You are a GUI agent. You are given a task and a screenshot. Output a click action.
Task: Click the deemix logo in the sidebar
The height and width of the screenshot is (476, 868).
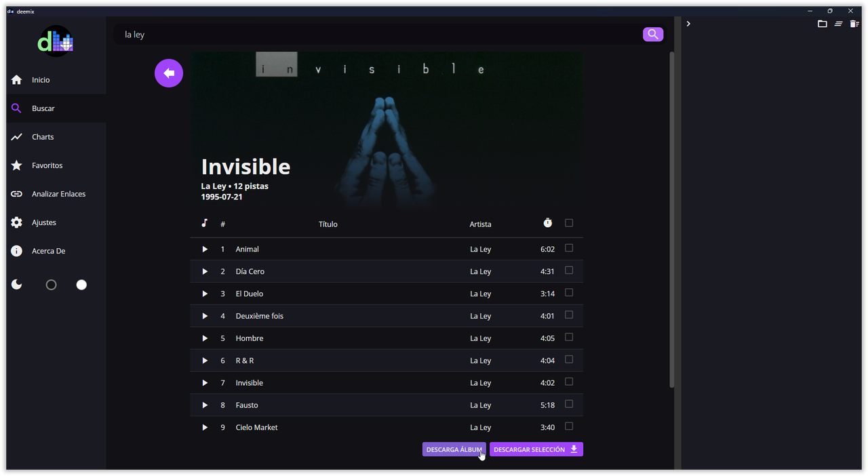pos(56,42)
